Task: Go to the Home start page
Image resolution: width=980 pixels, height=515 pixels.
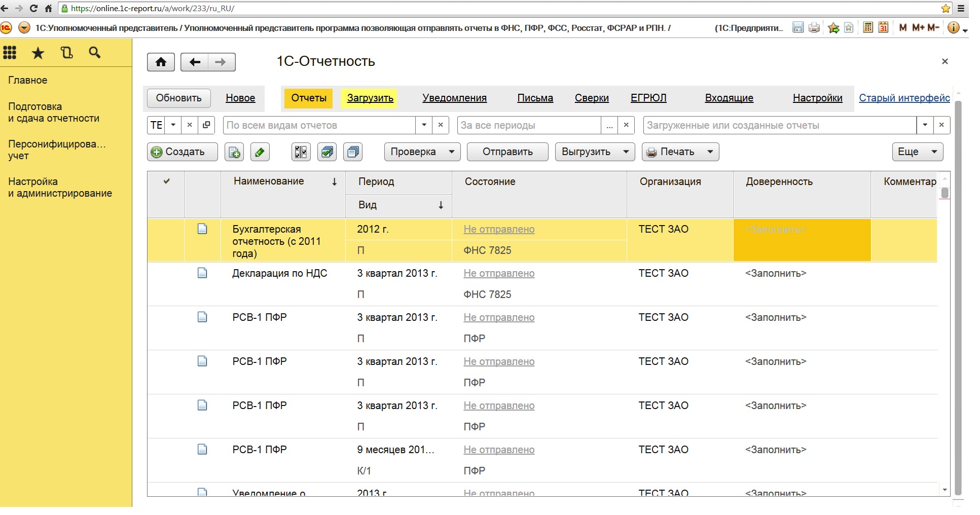Action: pos(161,62)
